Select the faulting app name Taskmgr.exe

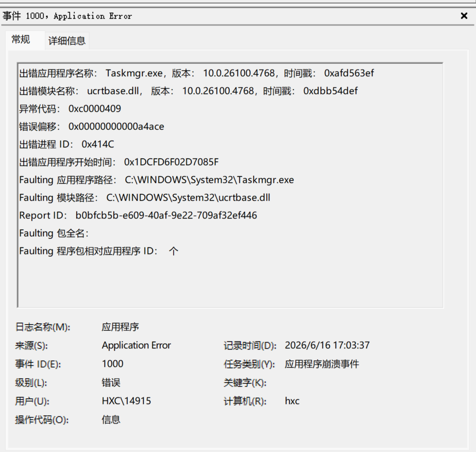pyautogui.click(x=134, y=73)
